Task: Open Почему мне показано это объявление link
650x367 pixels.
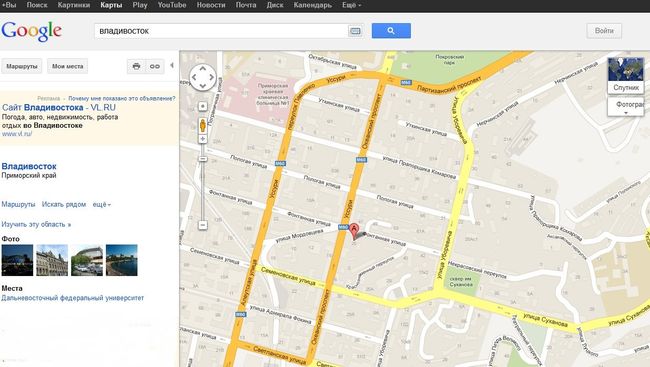Action: (x=122, y=99)
